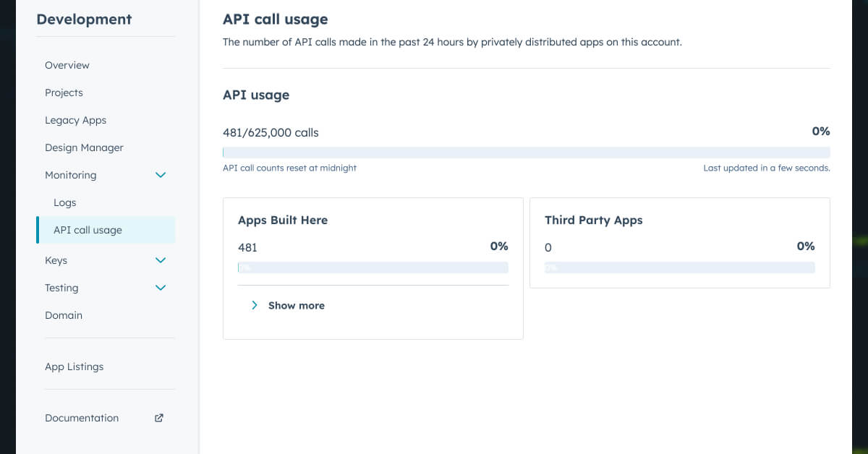Open Legacy Apps section

75,120
